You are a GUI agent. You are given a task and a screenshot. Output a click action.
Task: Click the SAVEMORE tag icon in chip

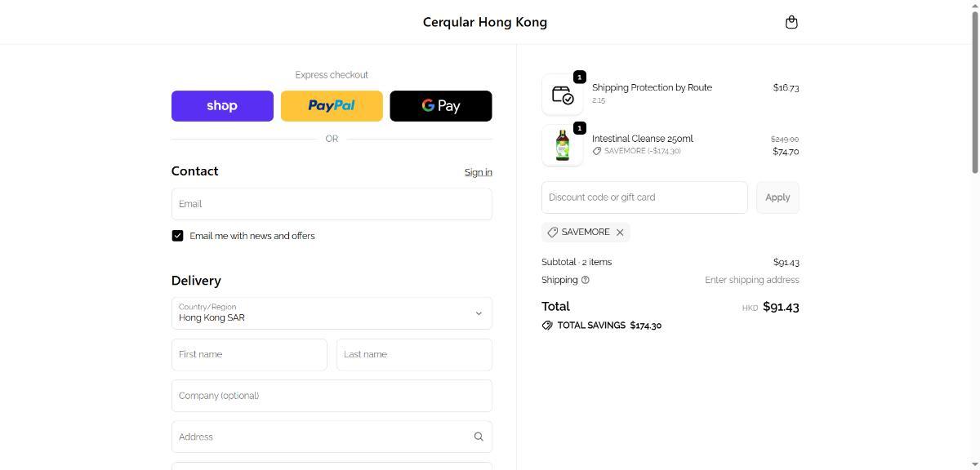(553, 233)
